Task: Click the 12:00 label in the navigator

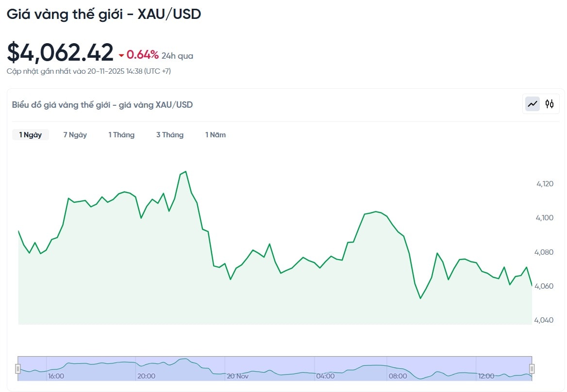Action: click(486, 376)
